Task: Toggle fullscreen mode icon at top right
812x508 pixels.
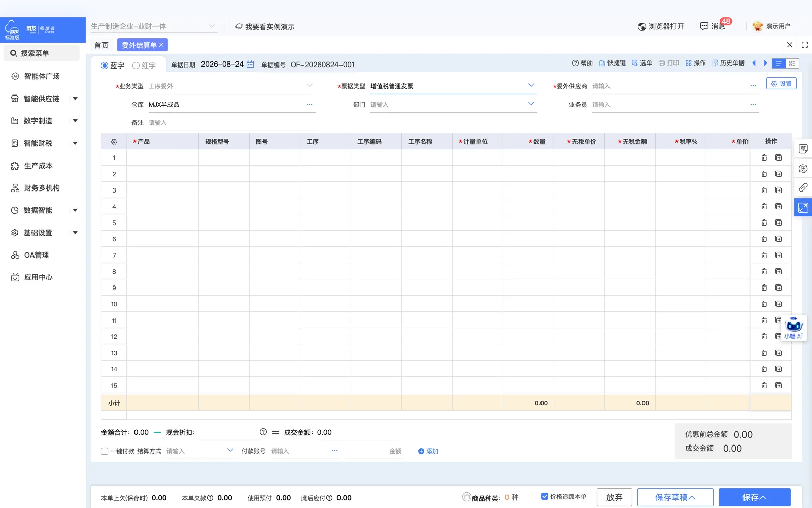Action: [x=805, y=45]
